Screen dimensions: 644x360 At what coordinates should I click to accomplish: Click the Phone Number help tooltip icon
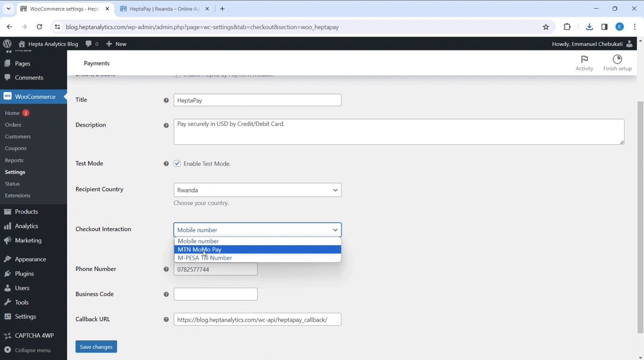point(166,269)
